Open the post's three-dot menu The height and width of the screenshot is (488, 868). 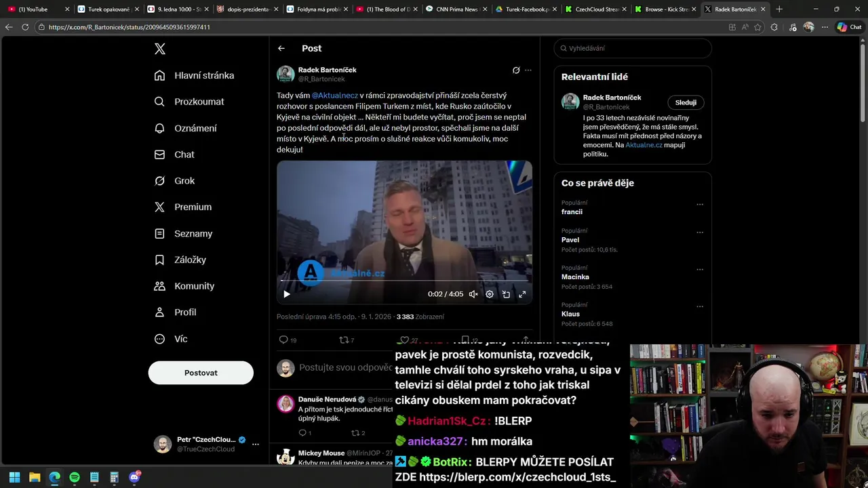click(x=528, y=70)
